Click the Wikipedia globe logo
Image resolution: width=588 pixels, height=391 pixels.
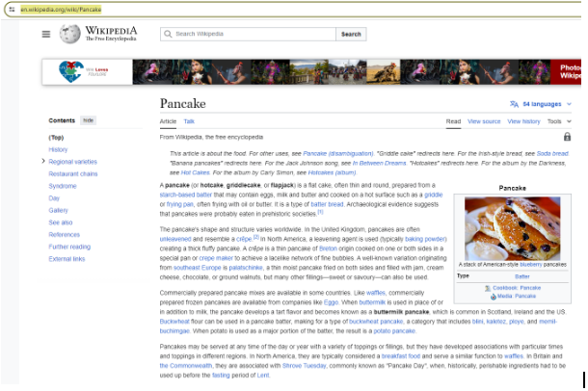[x=69, y=34]
